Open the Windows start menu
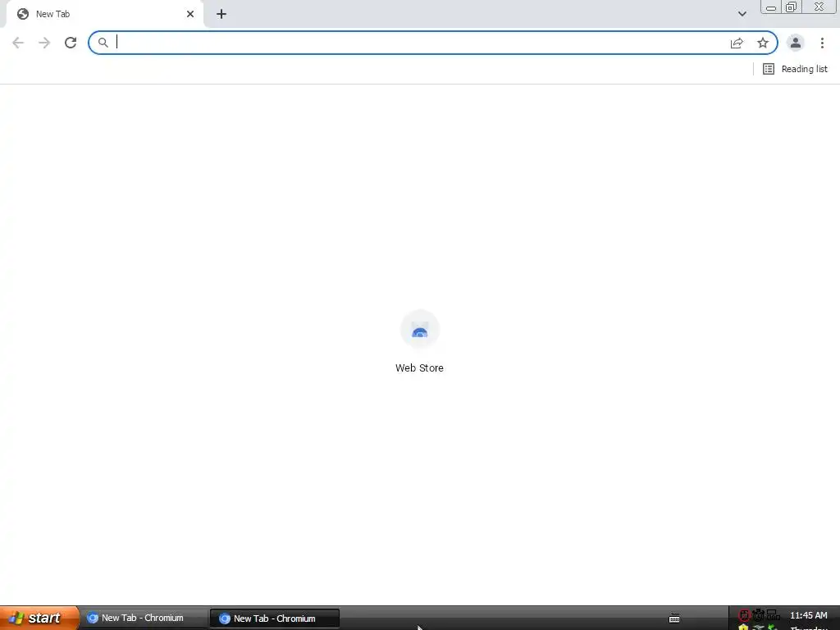Screen dimensions: 840x630 pyautogui.click(x=39, y=618)
